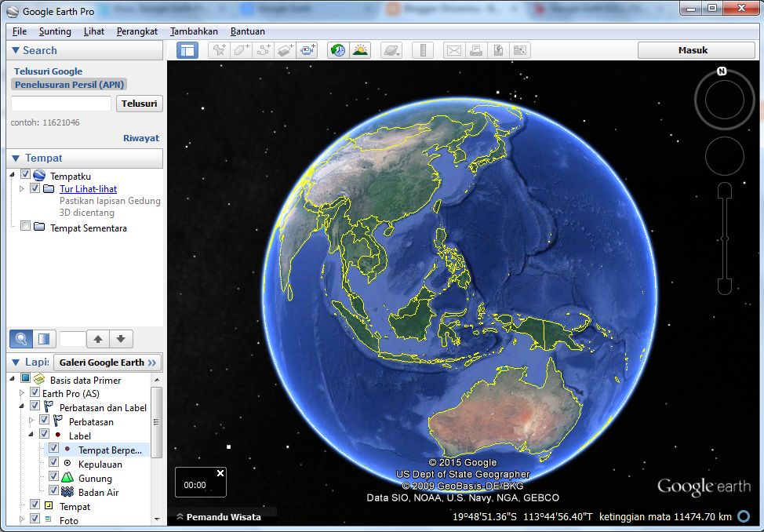Expand Pemandu Wisata tour guide bar
This screenshot has width=764, height=532.
pos(219,517)
